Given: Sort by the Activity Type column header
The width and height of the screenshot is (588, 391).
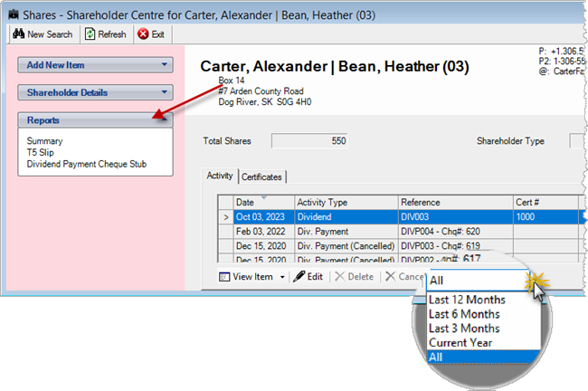Looking at the screenshot, I should (x=346, y=202).
